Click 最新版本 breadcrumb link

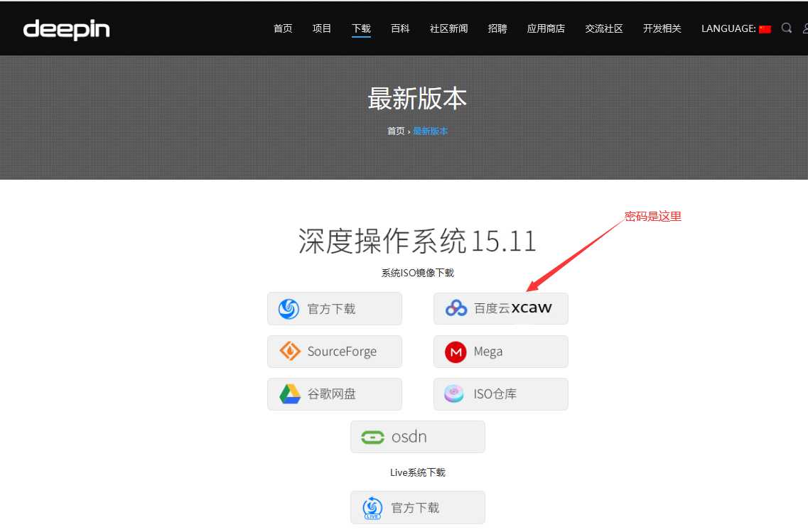coord(430,131)
